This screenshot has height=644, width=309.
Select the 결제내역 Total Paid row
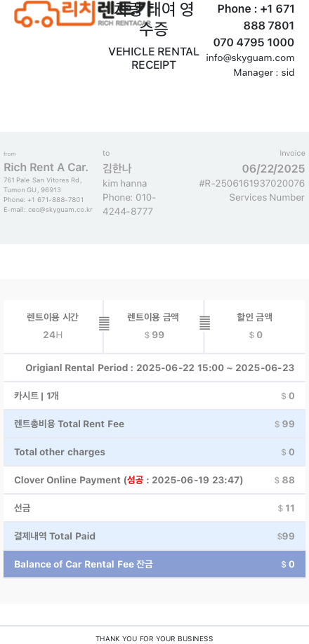click(x=154, y=537)
